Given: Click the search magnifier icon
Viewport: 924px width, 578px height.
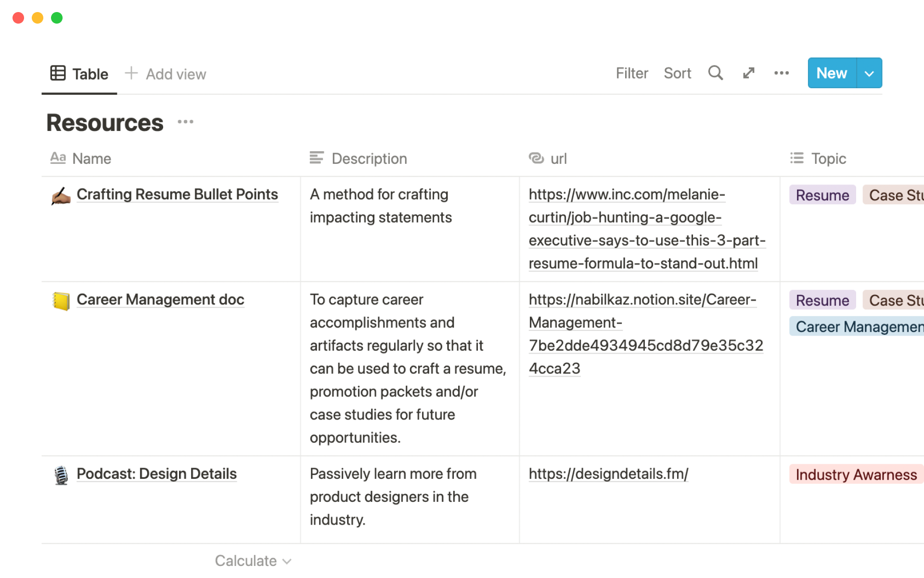Looking at the screenshot, I should (715, 73).
